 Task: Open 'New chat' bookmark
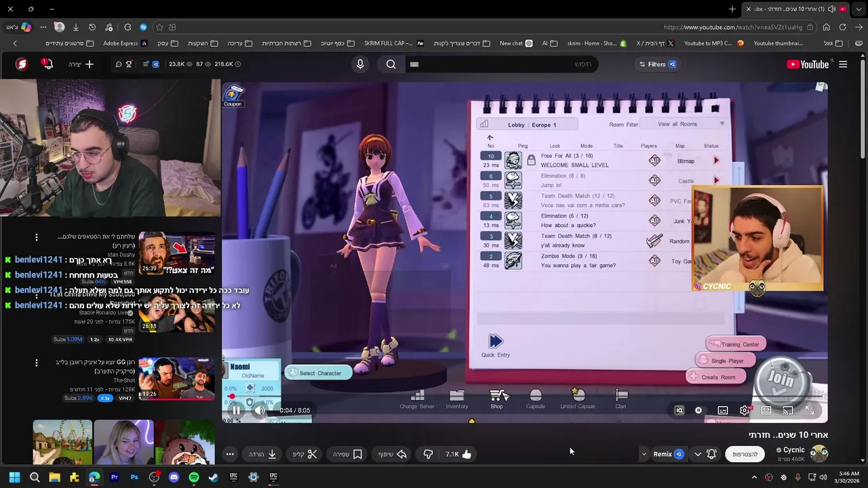point(515,43)
